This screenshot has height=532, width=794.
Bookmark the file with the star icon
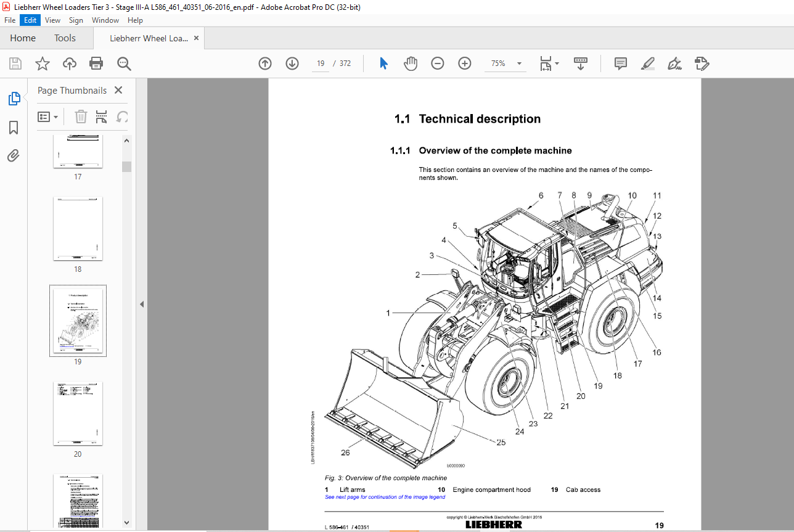pos(42,63)
